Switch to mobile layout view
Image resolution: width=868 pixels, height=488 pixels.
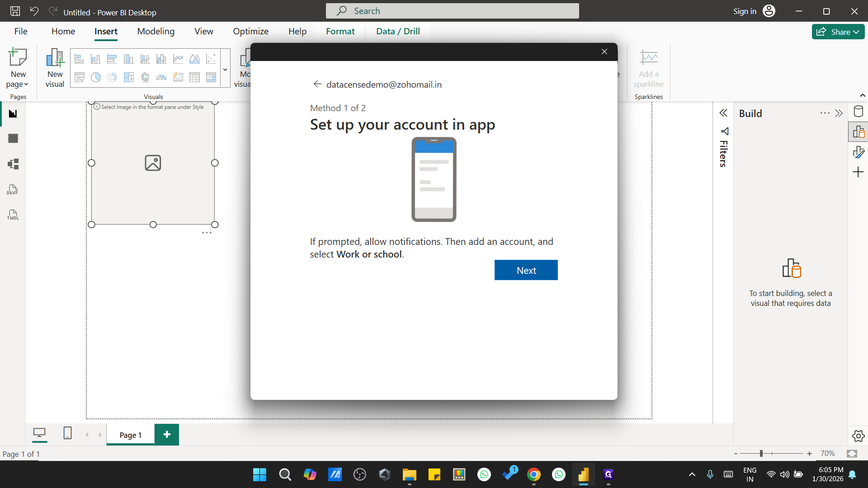(x=67, y=433)
